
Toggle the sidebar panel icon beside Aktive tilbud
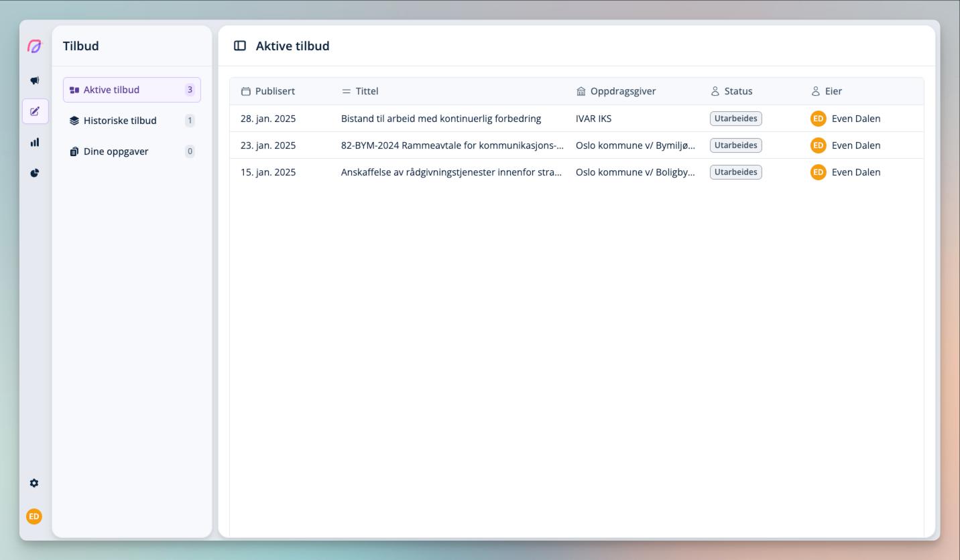click(x=239, y=46)
